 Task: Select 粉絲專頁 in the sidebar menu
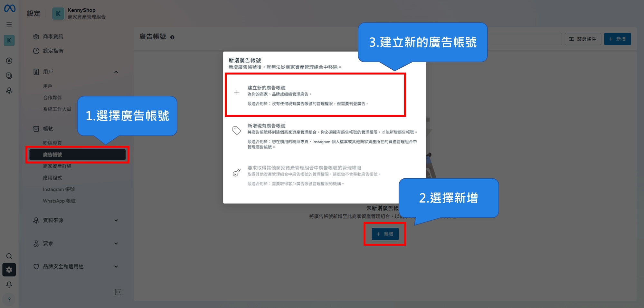click(x=53, y=143)
